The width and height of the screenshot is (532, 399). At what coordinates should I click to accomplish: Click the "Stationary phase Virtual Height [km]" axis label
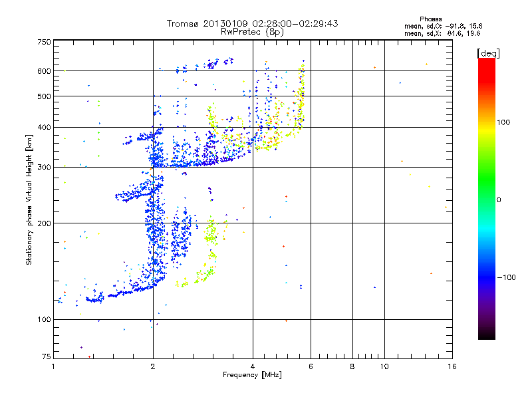29,200
